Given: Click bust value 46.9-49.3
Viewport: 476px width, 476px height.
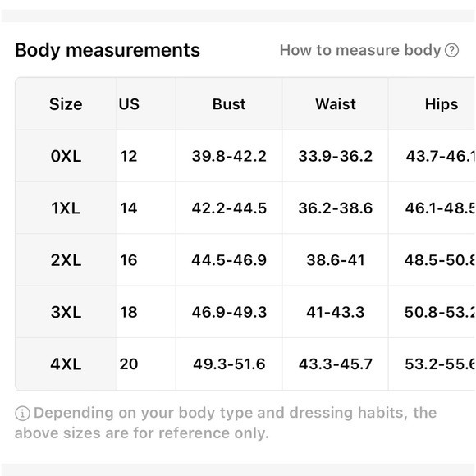Looking at the screenshot, I should point(229,312).
